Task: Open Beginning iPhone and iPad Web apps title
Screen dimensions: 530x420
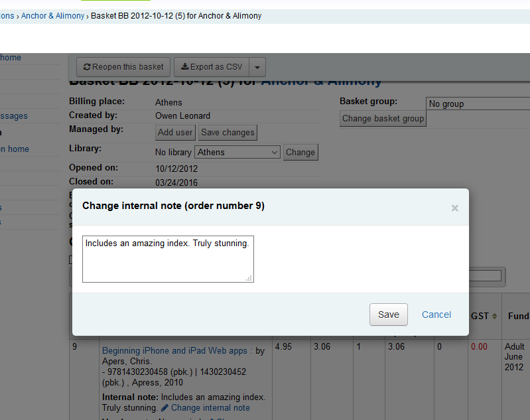Action: [174, 350]
